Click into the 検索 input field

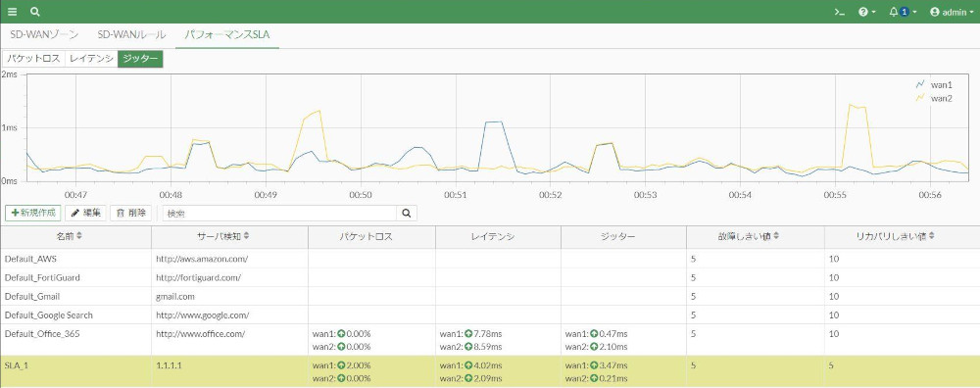(279, 213)
